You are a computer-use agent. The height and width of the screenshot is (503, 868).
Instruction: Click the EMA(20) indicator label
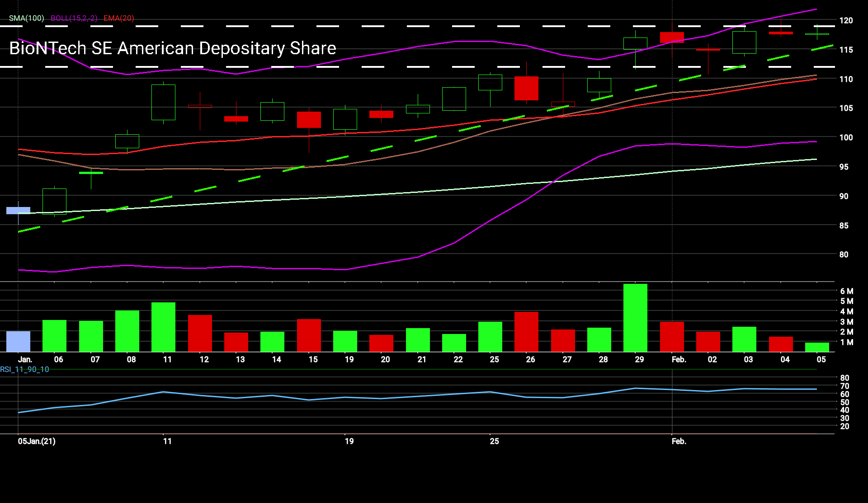click(x=118, y=18)
